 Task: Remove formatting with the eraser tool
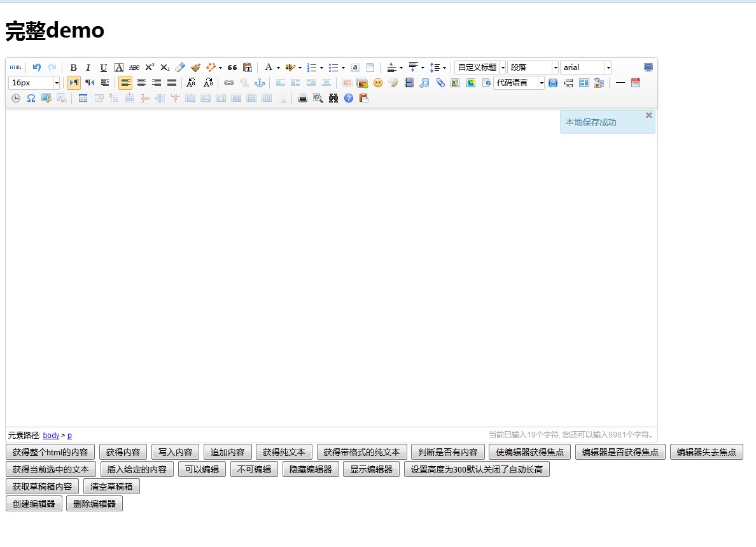tap(180, 67)
